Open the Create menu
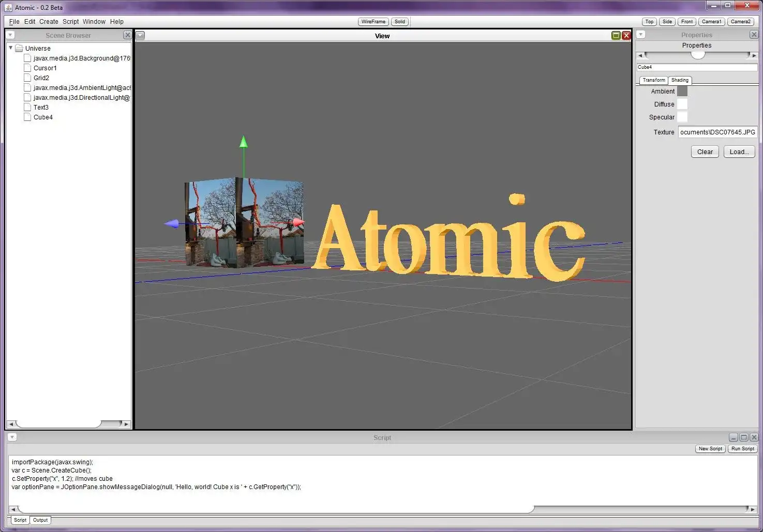 (49, 22)
